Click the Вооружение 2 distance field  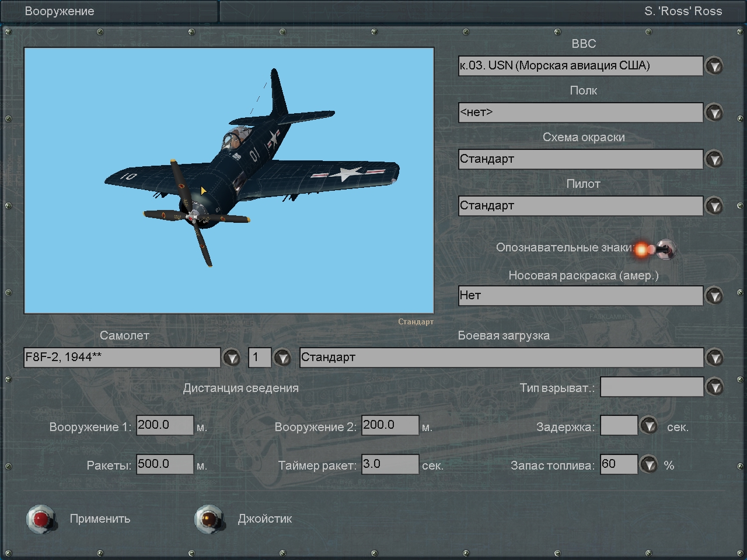click(x=390, y=425)
